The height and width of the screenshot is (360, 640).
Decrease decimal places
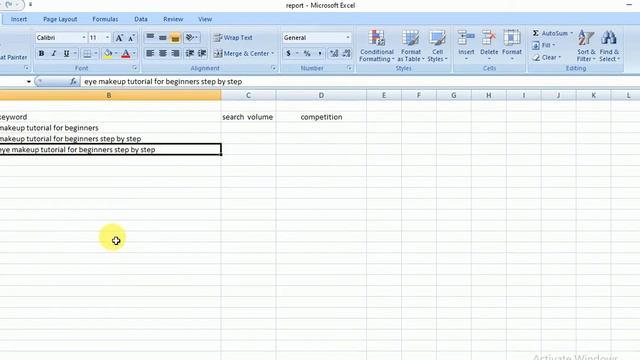[347, 53]
